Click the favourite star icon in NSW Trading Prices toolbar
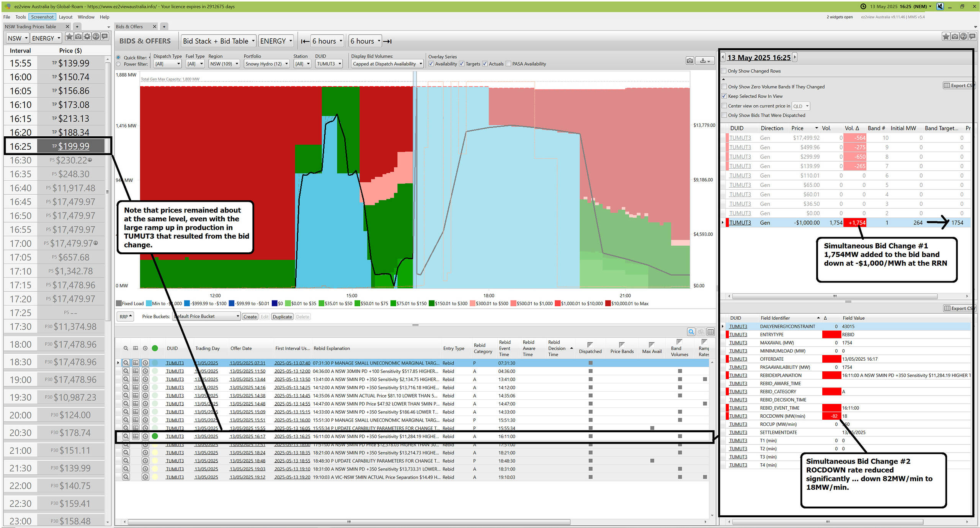 click(x=69, y=37)
